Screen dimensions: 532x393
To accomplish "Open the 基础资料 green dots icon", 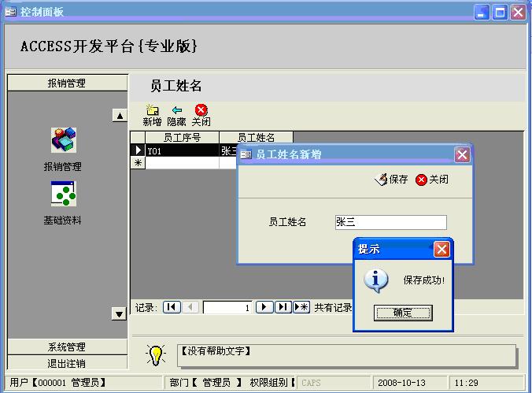I will tap(64, 194).
